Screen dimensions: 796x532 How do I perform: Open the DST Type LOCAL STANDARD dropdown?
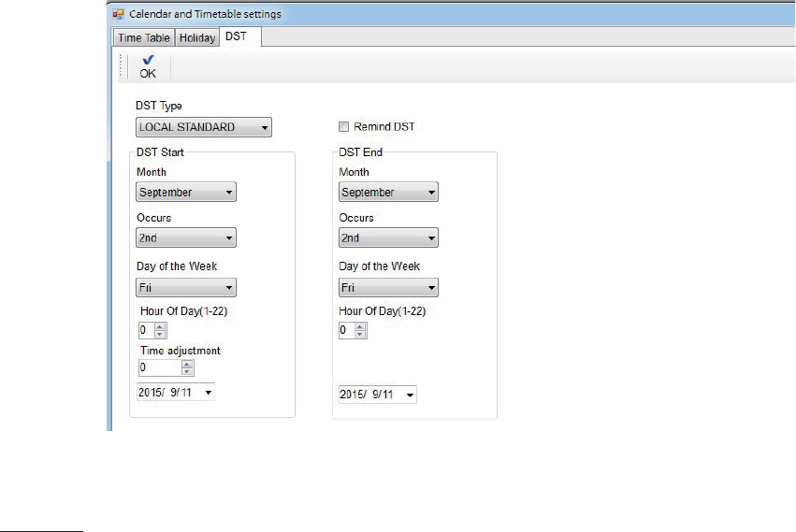click(204, 127)
